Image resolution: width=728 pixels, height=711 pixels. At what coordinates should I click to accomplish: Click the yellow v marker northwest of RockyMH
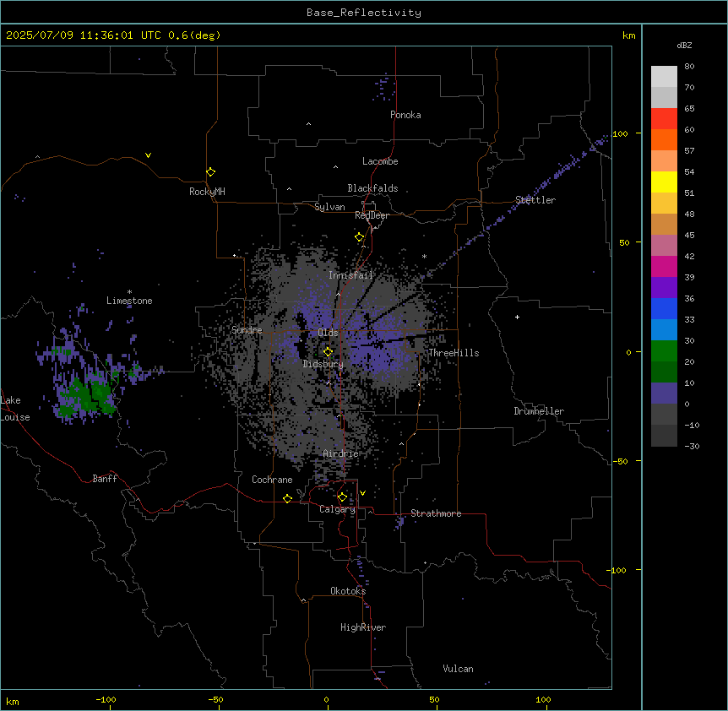pos(148,155)
